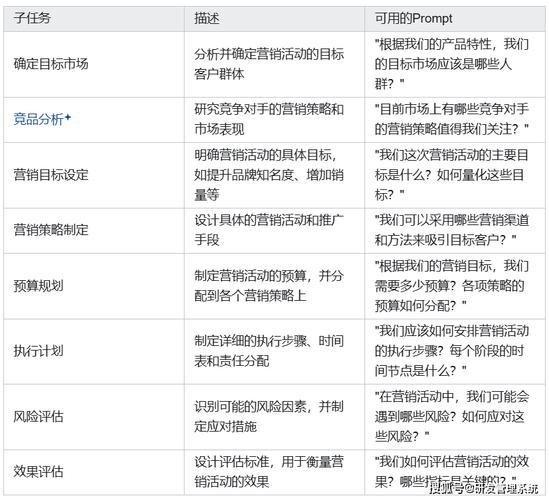Image resolution: width=549 pixels, height=500 pixels.
Task: Click prompt starting 我们如何评估营销活动的效果
Action: (452, 472)
